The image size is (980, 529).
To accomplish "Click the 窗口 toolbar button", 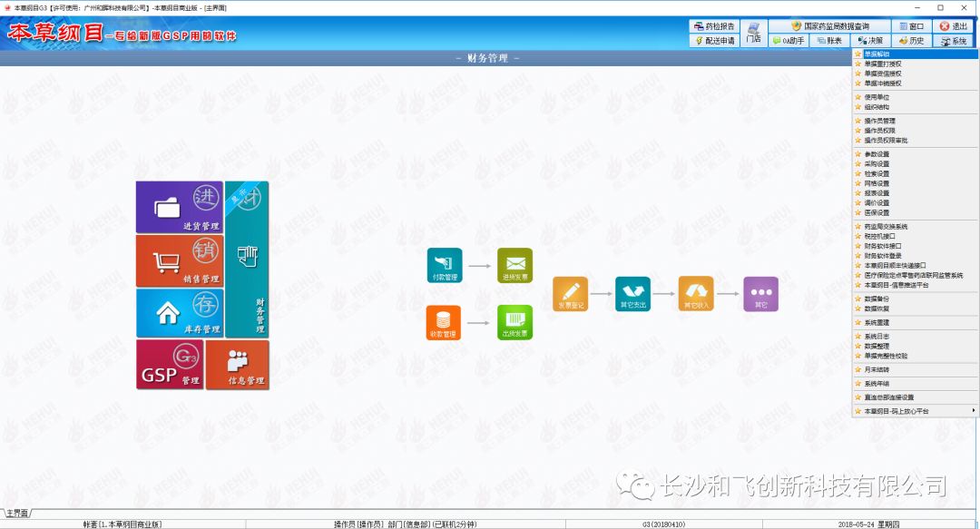I will 911,26.
